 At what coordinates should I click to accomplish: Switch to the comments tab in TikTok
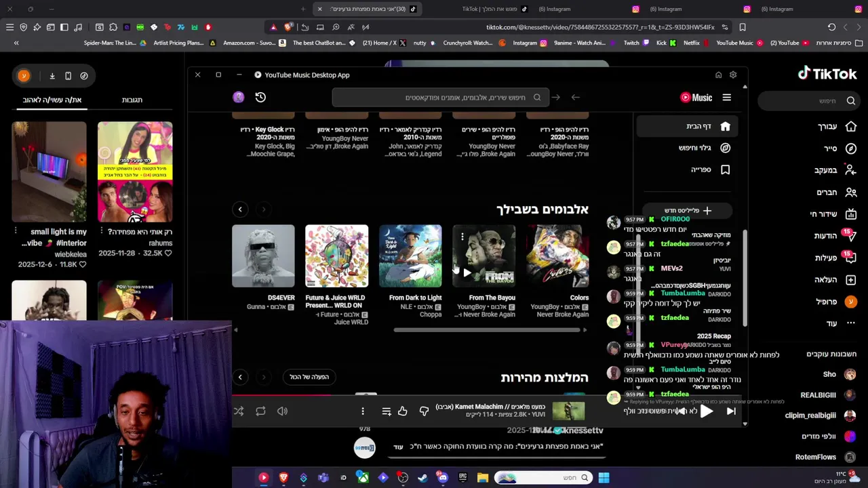(132, 100)
